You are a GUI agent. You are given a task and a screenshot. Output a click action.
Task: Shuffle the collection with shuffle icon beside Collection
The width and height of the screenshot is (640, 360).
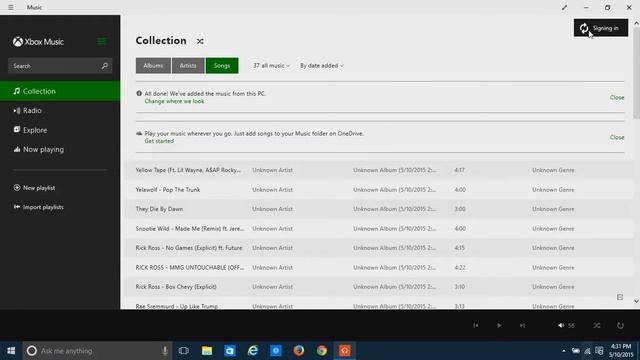pyautogui.click(x=200, y=41)
